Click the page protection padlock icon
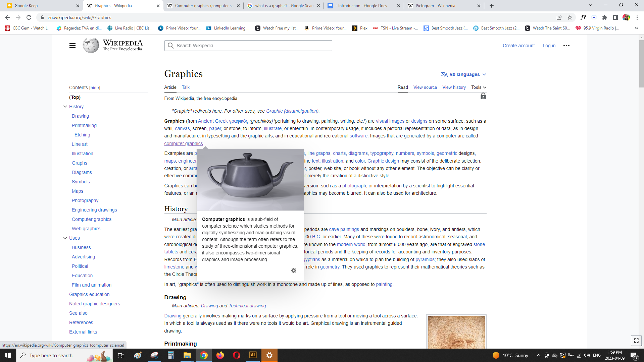The image size is (644, 362). tap(483, 97)
